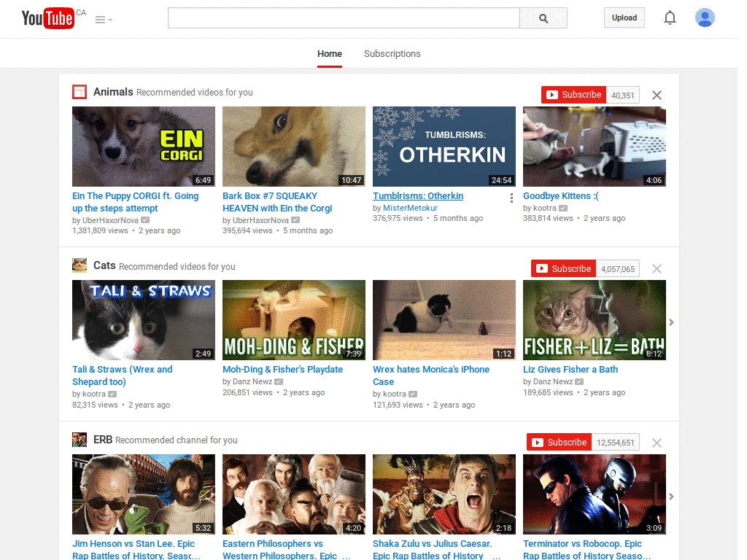Visit UberHaxorNova channel under Ein Puppy video
Viewport: 747px width, 560px height.
coord(111,220)
